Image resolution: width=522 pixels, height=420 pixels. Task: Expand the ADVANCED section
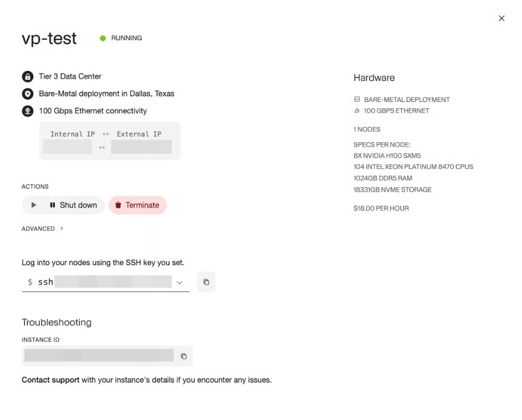point(43,229)
